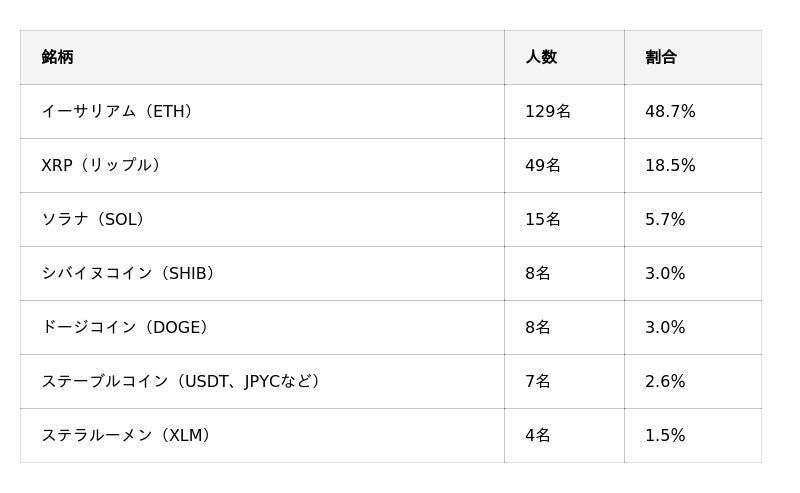Click the 5.7% percentage cell
The height and width of the screenshot is (493, 800).
(x=665, y=219)
